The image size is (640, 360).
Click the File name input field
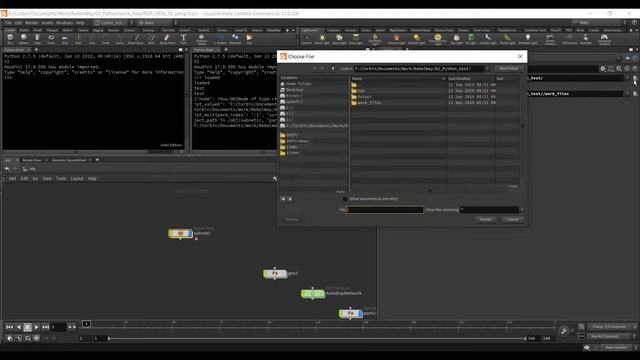tap(385, 210)
